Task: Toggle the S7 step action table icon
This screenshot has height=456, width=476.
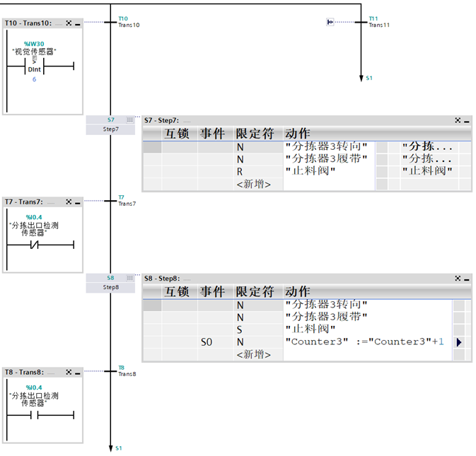Action: 129,120
